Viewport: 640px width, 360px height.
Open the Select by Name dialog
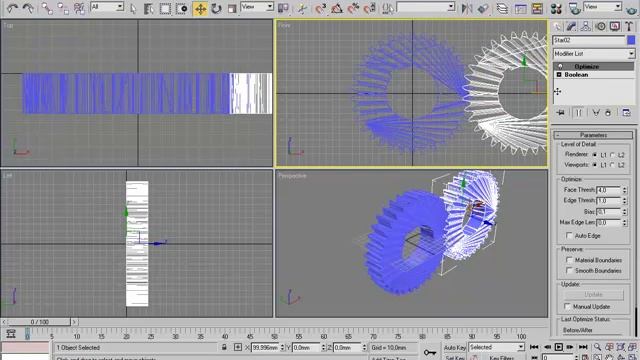point(149,8)
